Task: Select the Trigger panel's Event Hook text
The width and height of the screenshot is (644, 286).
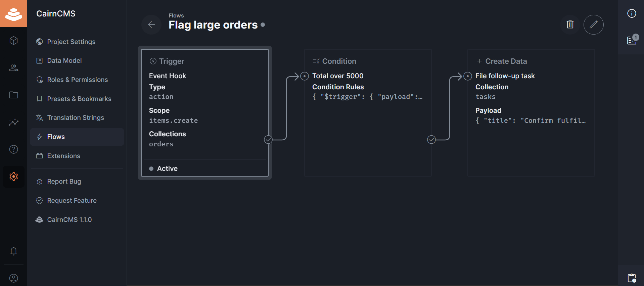Action: [168, 76]
